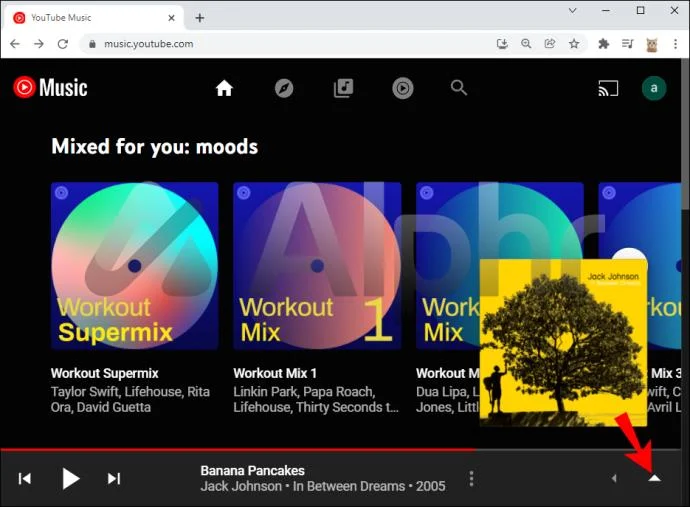The image size is (690, 507).
Task: Open the Chrome three-dot menu
Action: 675,44
